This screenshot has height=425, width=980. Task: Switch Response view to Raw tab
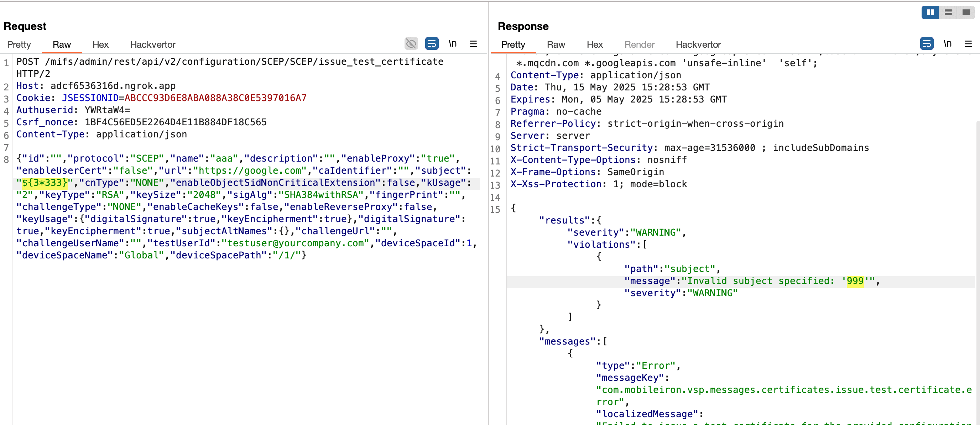coord(556,44)
